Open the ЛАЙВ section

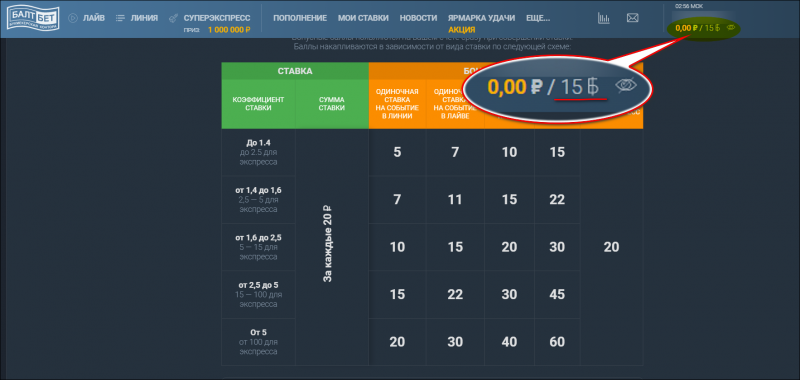pyautogui.click(x=94, y=18)
